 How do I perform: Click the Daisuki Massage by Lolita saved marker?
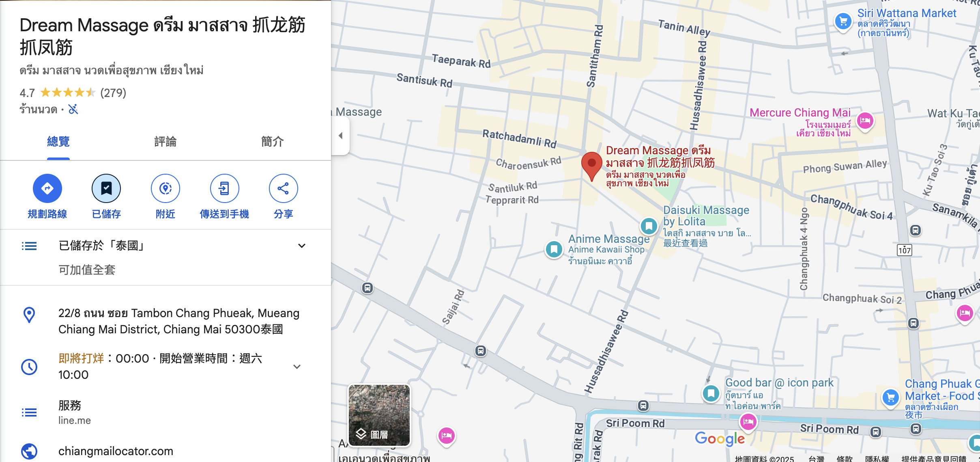point(649,227)
